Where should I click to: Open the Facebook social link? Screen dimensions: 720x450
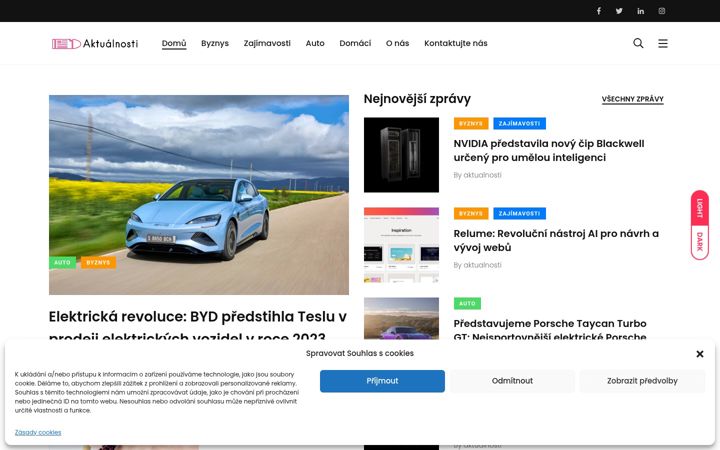tap(598, 11)
